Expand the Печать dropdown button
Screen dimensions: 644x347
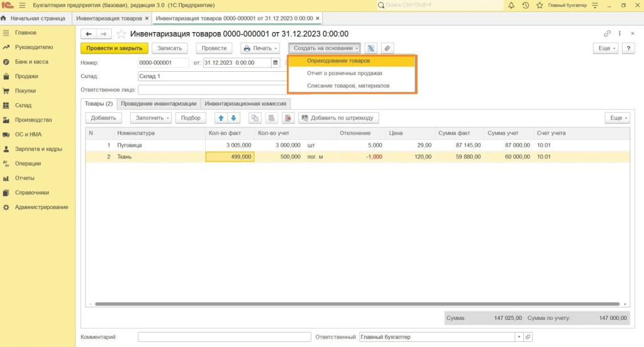coord(260,48)
